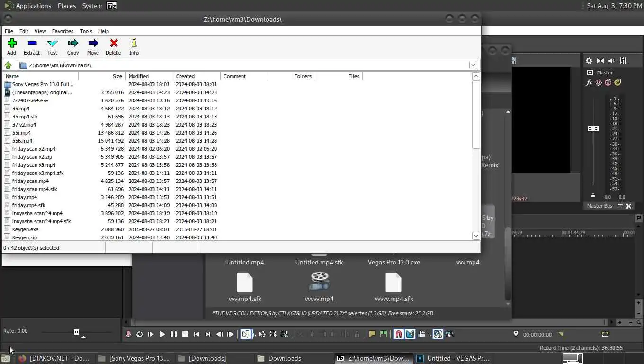Image resolution: width=644 pixels, height=364 pixels.
Task: Click the Insert Region icon in VEGAS
Action: (x=384, y=334)
